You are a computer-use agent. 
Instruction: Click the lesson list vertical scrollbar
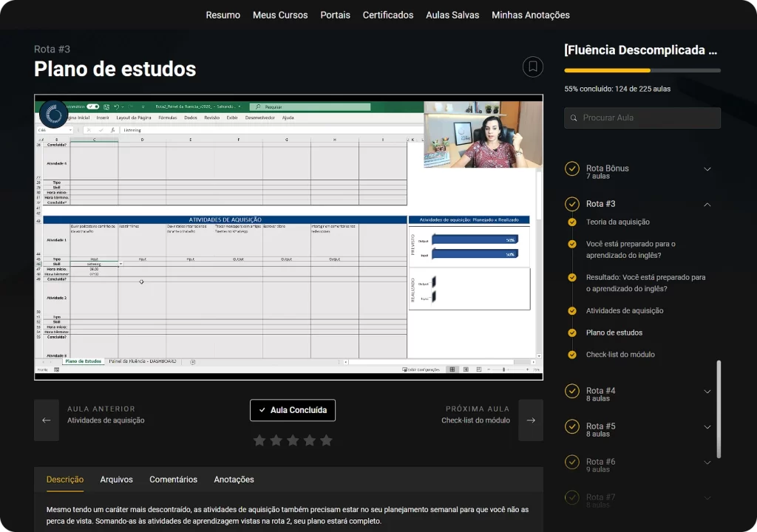pyautogui.click(x=719, y=409)
